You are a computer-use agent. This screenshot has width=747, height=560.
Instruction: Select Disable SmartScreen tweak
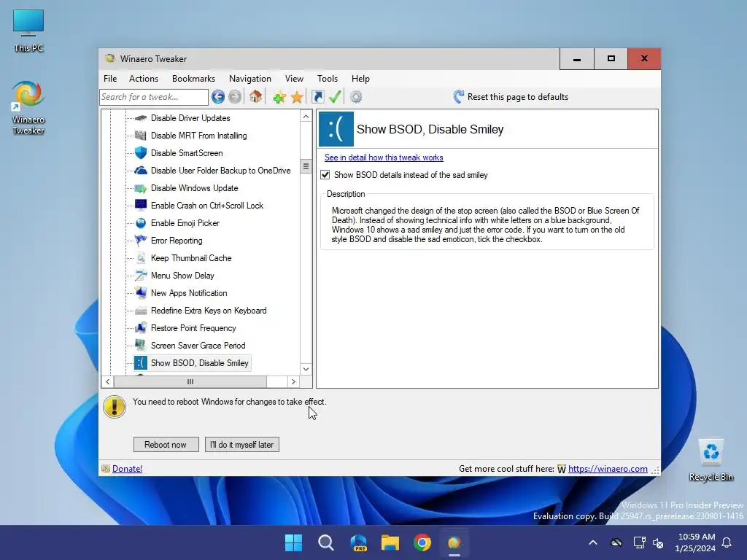[x=187, y=153]
